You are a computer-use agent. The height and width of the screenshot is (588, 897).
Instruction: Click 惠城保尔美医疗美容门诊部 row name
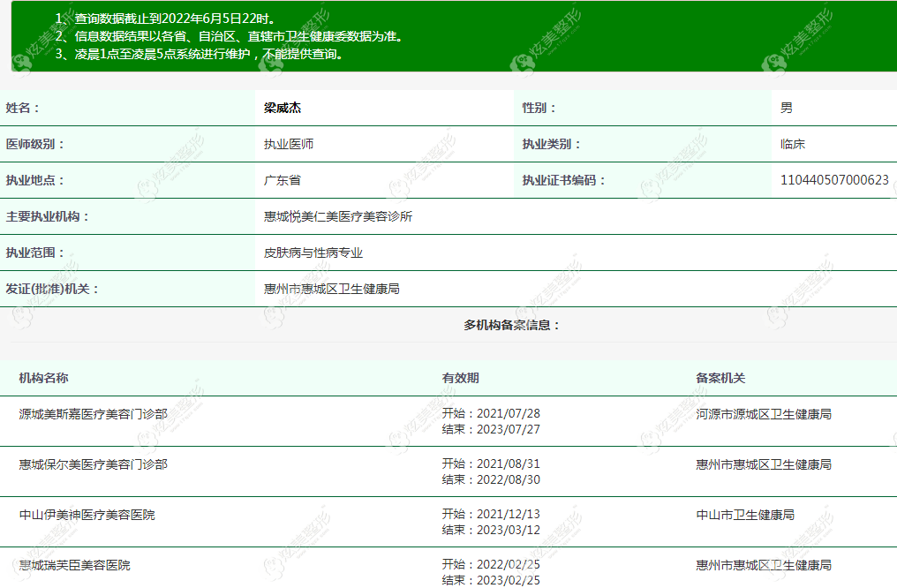click(x=94, y=464)
